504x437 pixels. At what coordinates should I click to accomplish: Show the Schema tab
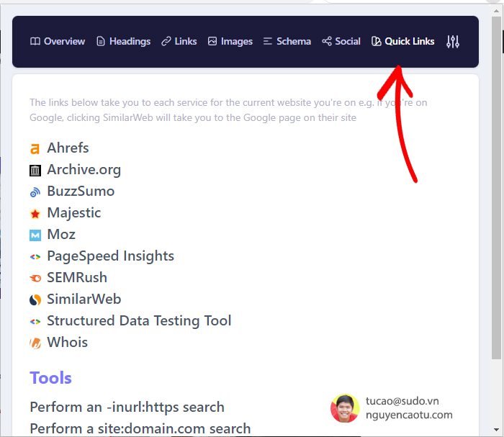(x=287, y=42)
